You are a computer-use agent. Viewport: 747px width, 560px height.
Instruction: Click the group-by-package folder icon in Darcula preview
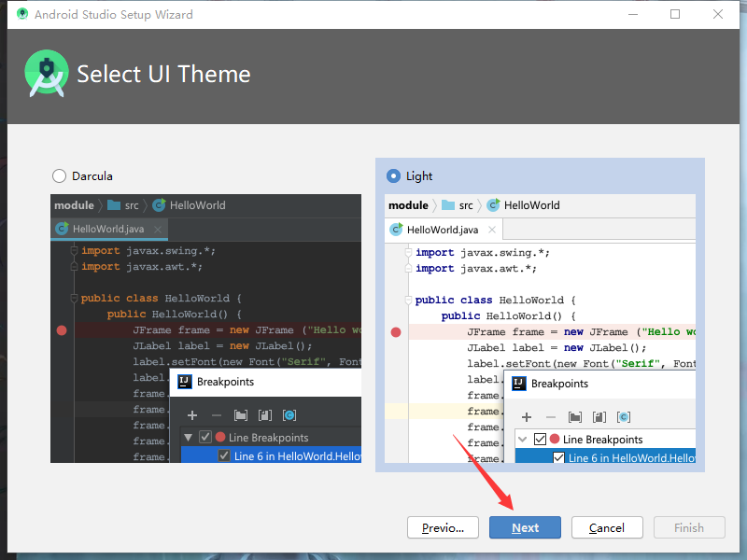click(241, 415)
